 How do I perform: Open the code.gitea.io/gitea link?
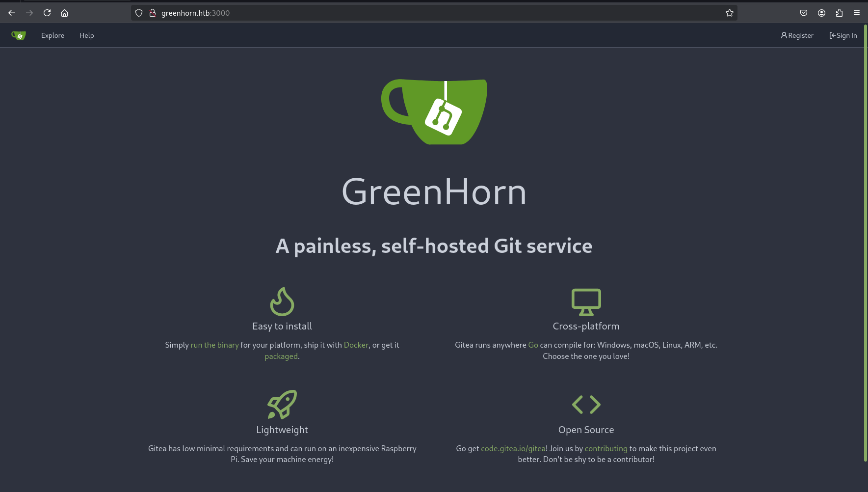click(x=513, y=448)
